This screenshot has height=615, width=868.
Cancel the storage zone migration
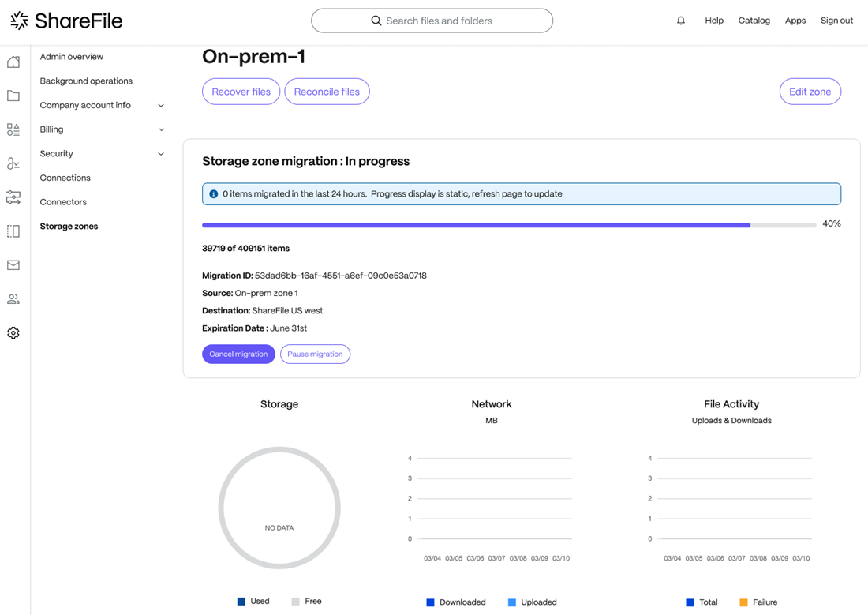click(x=238, y=354)
